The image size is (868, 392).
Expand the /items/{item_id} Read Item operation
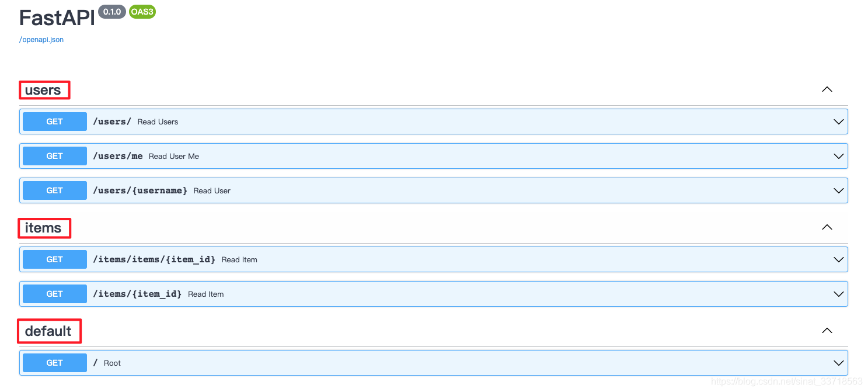coord(838,294)
